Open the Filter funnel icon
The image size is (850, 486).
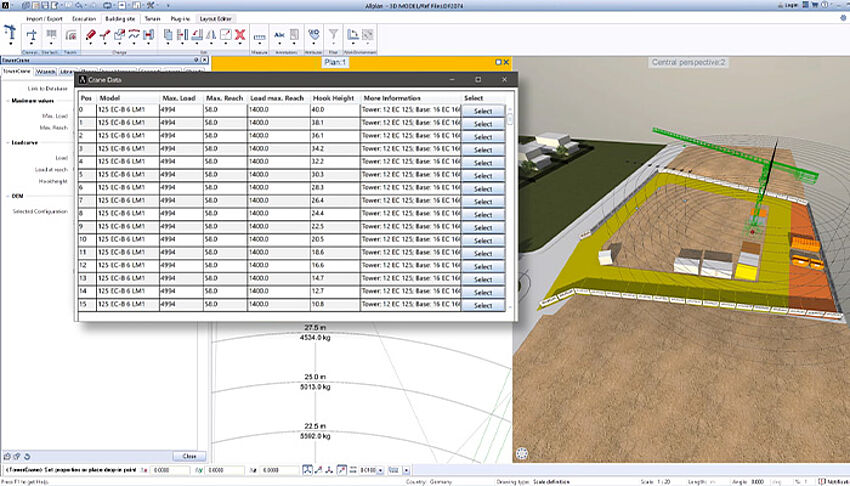[333, 35]
